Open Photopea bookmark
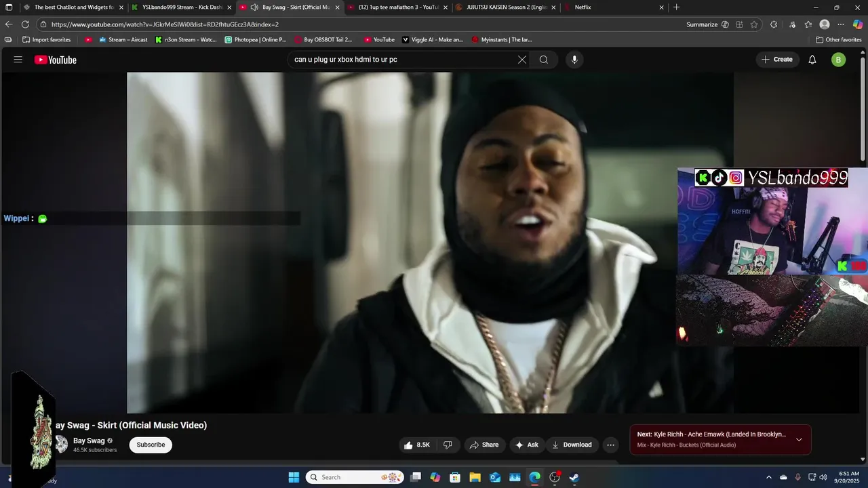This screenshot has width=868, height=488. (x=255, y=40)
